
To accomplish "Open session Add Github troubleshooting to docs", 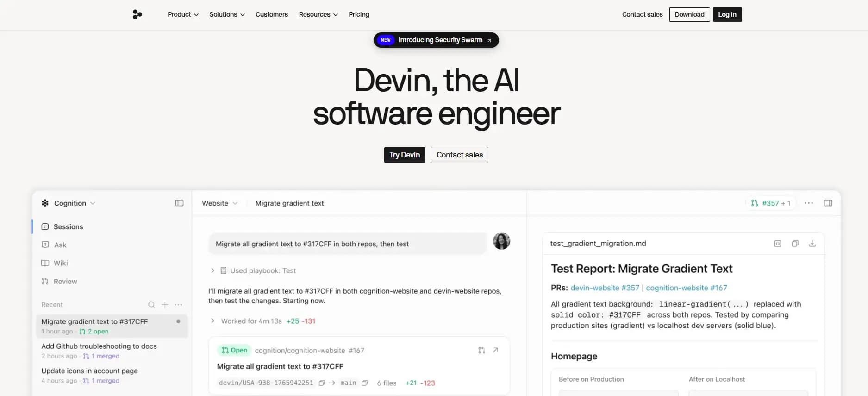I will pos(112,351).
